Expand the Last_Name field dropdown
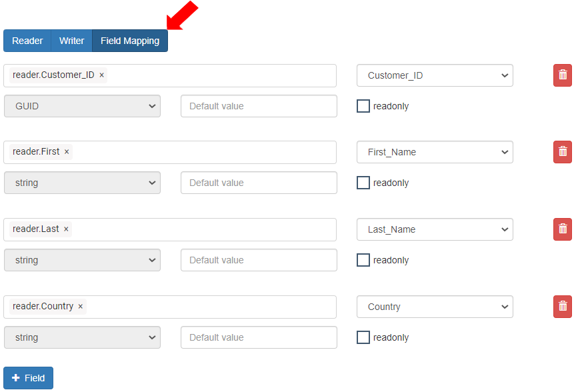The image size is (576, 392). click(x=435, y=229)
